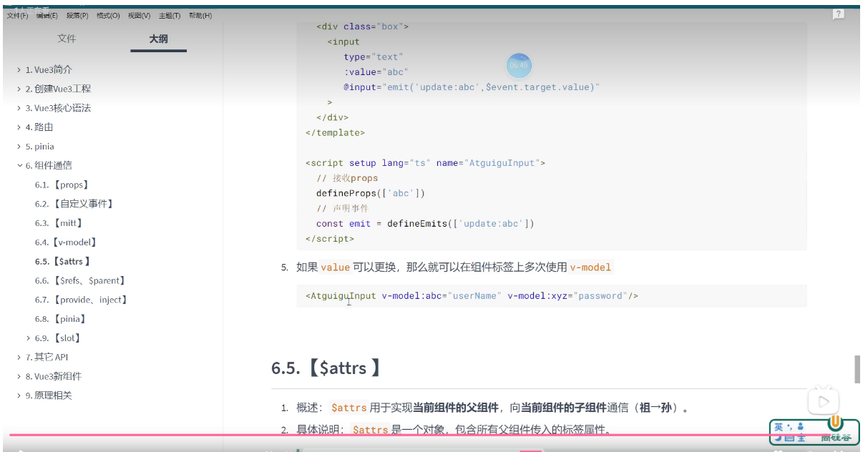Click the 06:49 timestamp bubble

click(519, 65)
